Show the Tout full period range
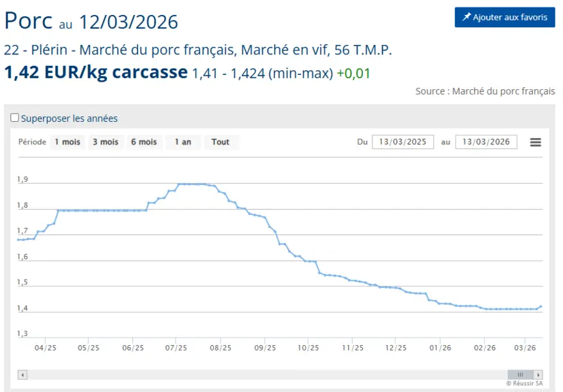This screenshot has width=563, height=392. [221, 142]
